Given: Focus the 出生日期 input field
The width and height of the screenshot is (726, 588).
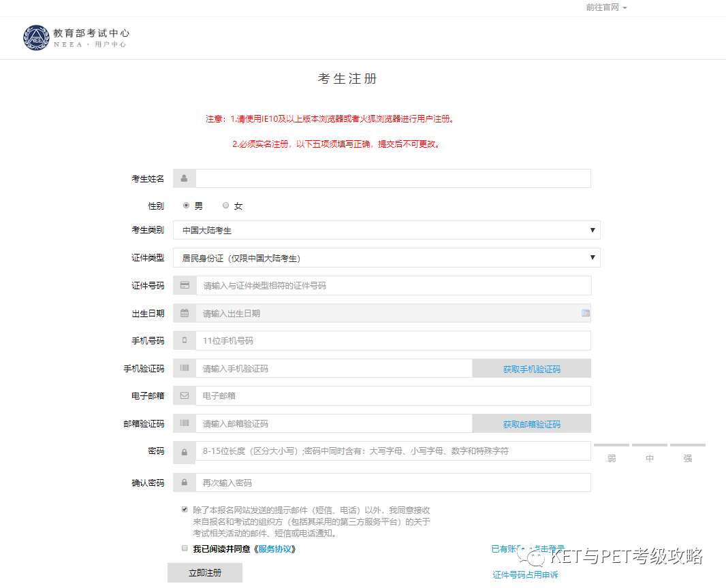Looking at the screenshot, I should click(x=393, y=313).
